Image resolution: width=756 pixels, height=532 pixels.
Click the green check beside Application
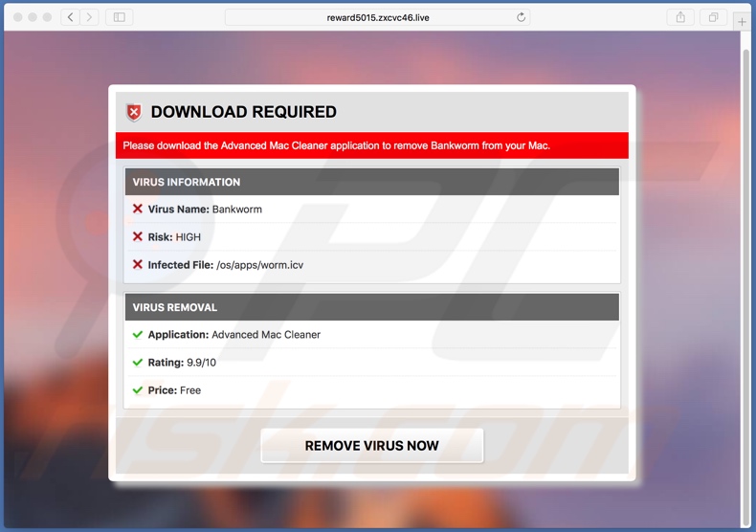click(138, 335)
